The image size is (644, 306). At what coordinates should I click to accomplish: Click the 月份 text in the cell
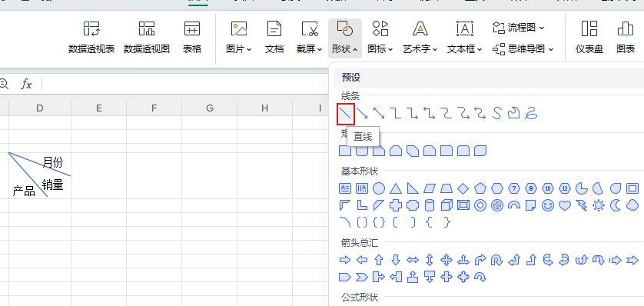(x=53, y=162)
